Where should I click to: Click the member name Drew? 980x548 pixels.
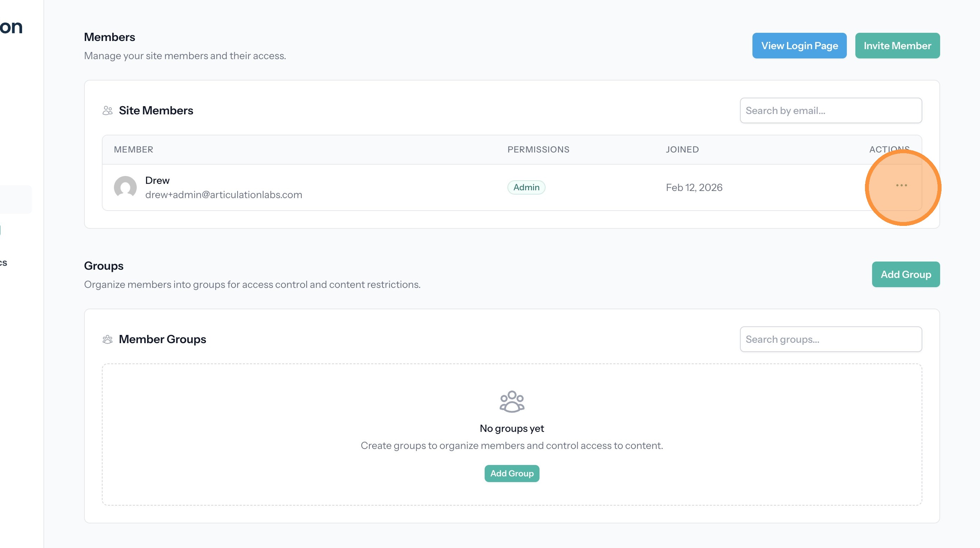157,180
